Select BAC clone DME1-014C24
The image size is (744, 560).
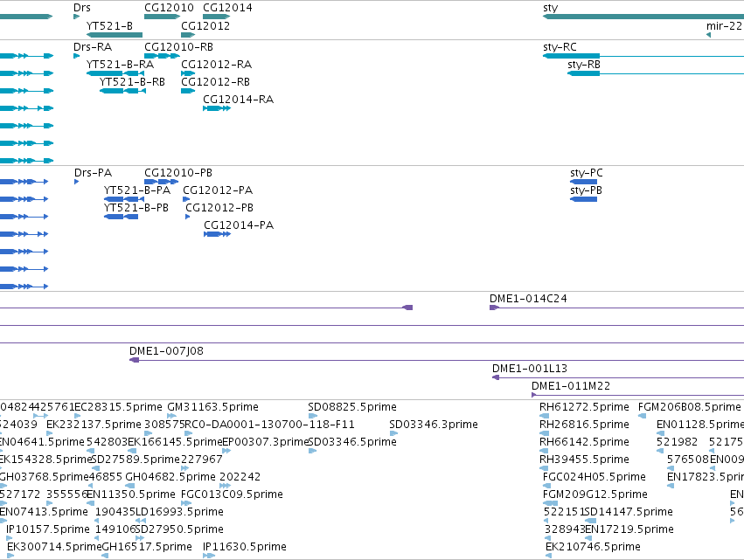point(528,298)
